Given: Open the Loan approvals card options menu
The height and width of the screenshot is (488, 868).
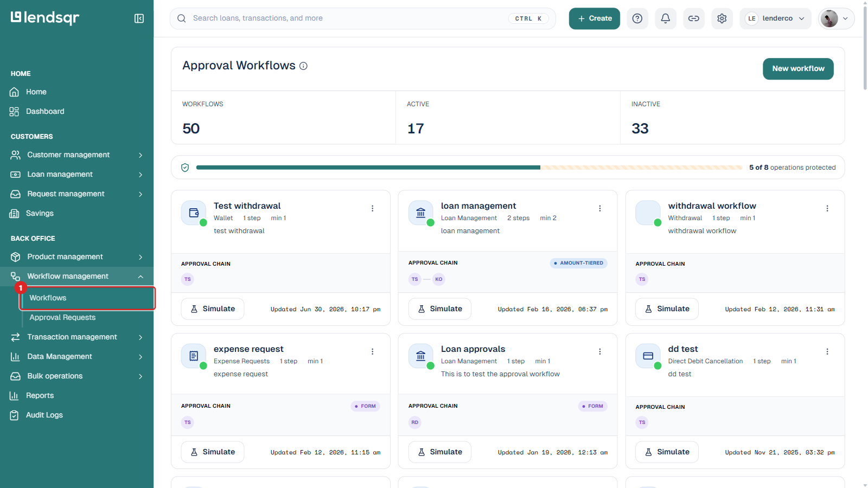Looking at the screenshot, I should pyautogui.click(x=600, y=351).
